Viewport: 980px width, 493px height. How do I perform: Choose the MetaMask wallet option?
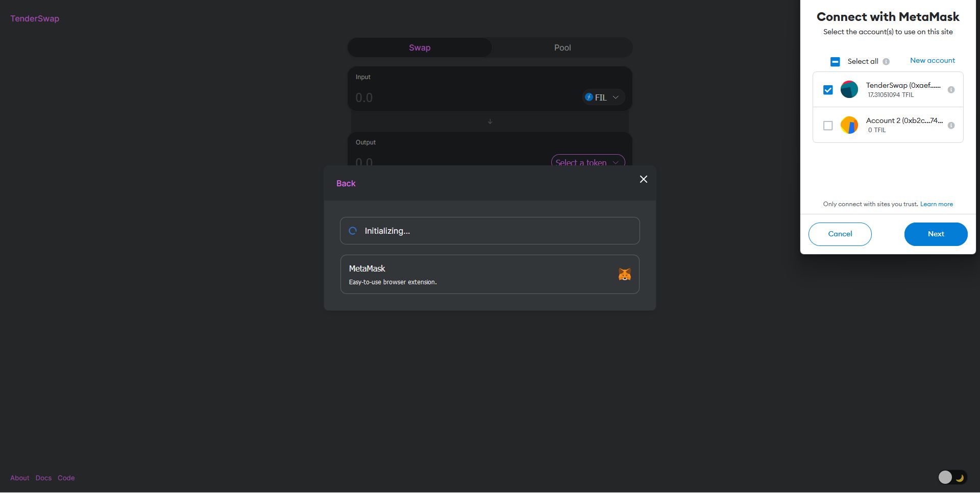click(490, 275)
